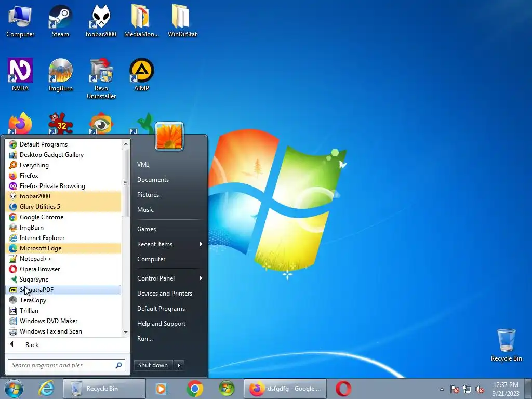Open Devices and Printers
532x399 pixels.
[x=170, y=294]
